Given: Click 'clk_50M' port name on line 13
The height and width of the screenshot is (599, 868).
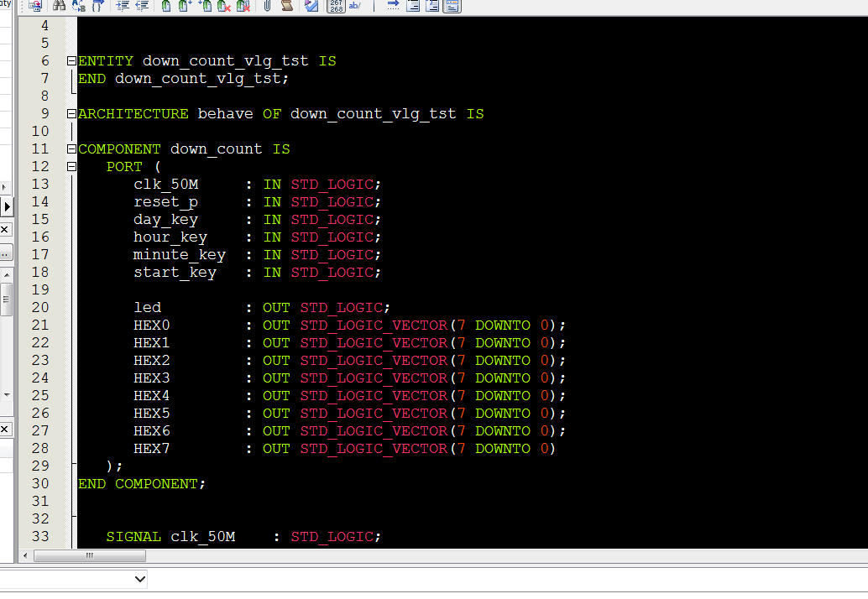Looking at the screenshot, I should point(165,185).
